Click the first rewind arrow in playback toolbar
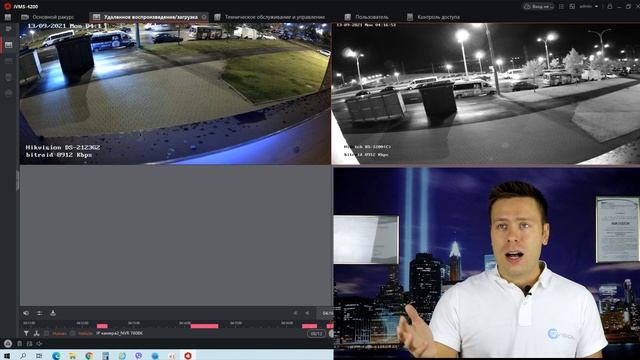This screenshot has width=640, height=360. tap(295, 313)
